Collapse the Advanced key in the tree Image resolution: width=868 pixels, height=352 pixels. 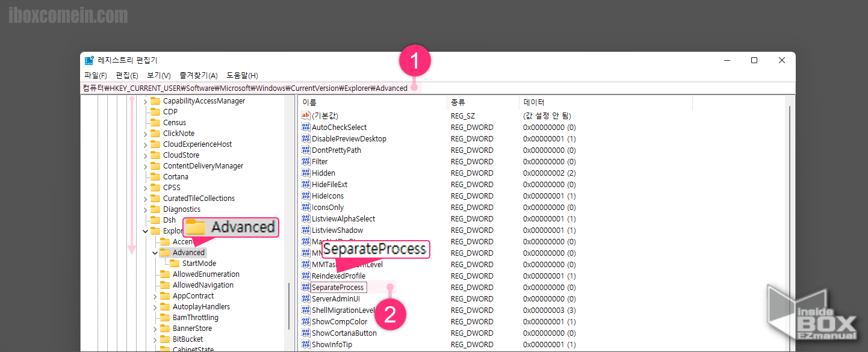pos(155,253)
